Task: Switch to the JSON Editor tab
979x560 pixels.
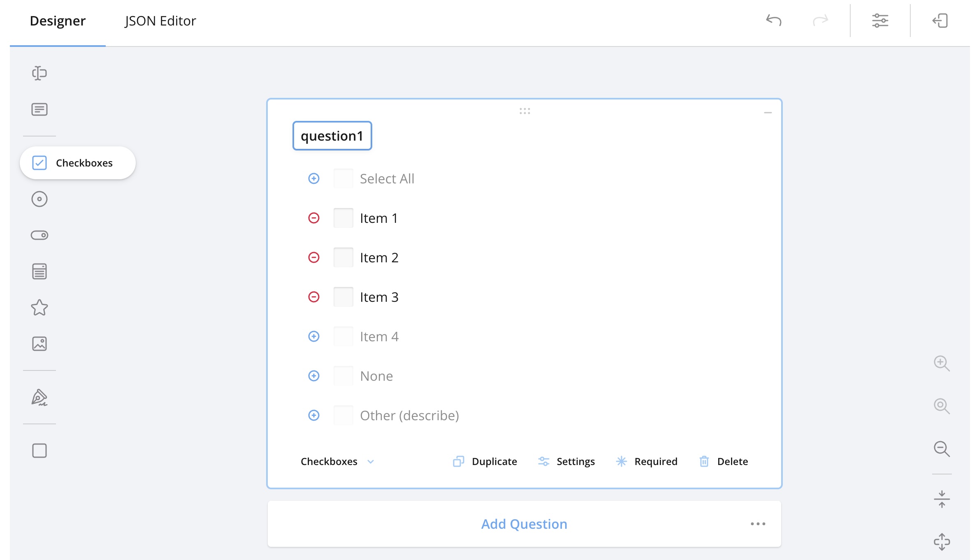Action: pyautogui.click(x=160, y=21)
